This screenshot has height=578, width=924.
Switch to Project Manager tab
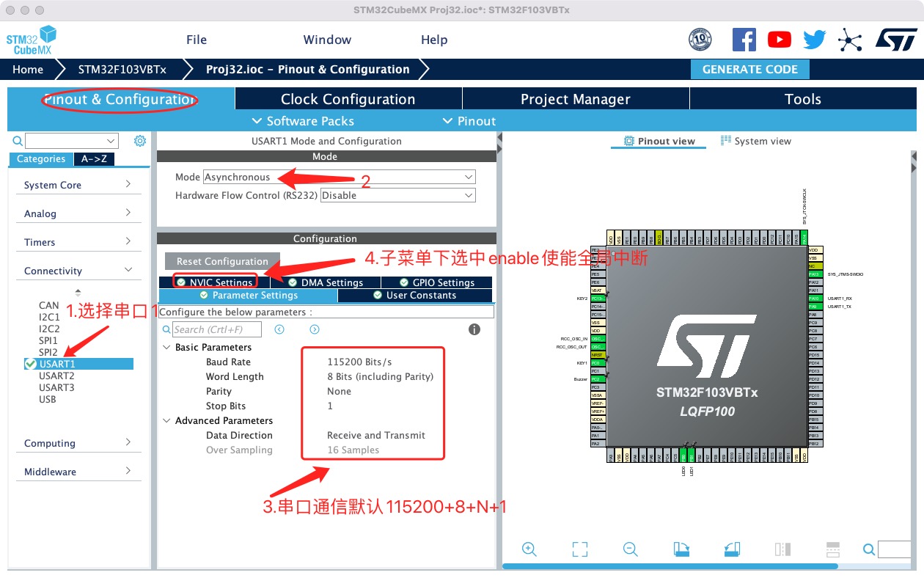pyautogui.click(x=576, y=99)
